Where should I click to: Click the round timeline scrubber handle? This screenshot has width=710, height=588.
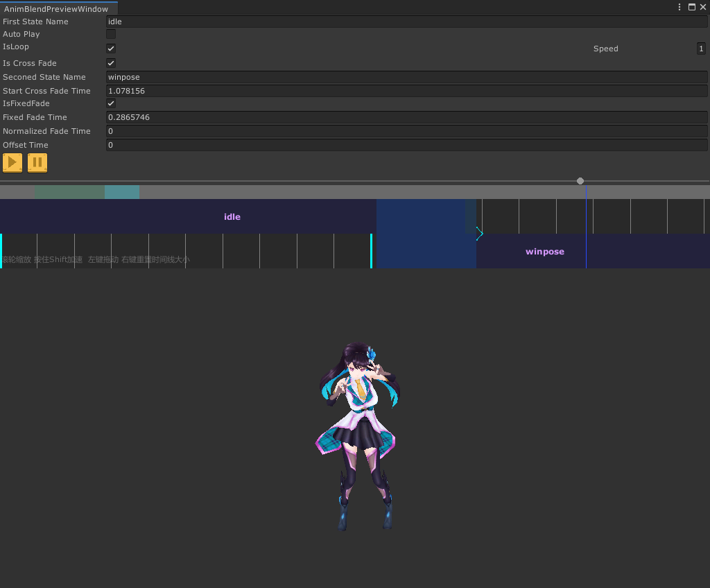point(580,181)
